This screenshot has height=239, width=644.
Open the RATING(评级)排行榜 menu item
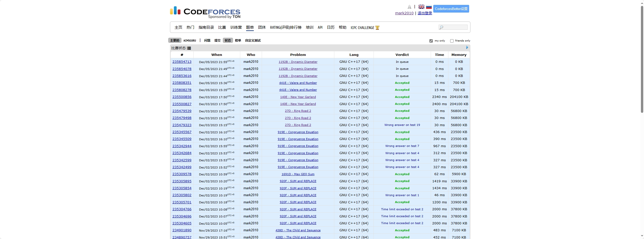(x=286, y=27)
